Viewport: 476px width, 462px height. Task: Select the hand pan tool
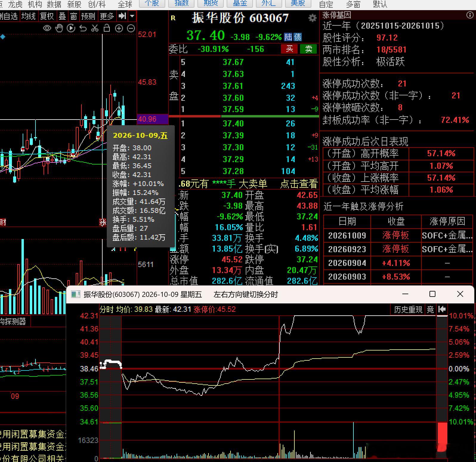tap(59, 28)
